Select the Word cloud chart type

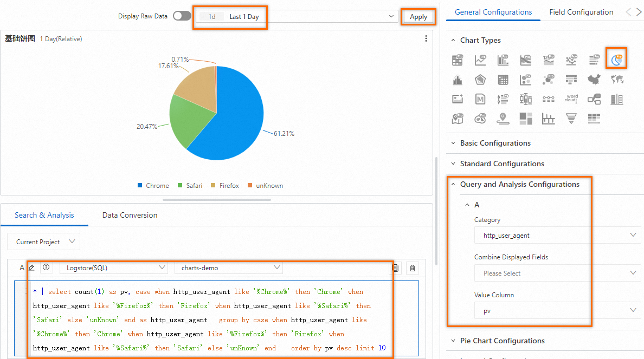pyautogui.click(x=571, y=99)
